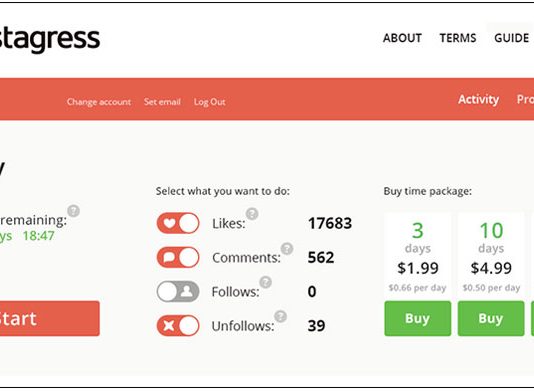Open the ABOUT menu item
Viewport: 534px width, 391px height.
pos(402,38)
